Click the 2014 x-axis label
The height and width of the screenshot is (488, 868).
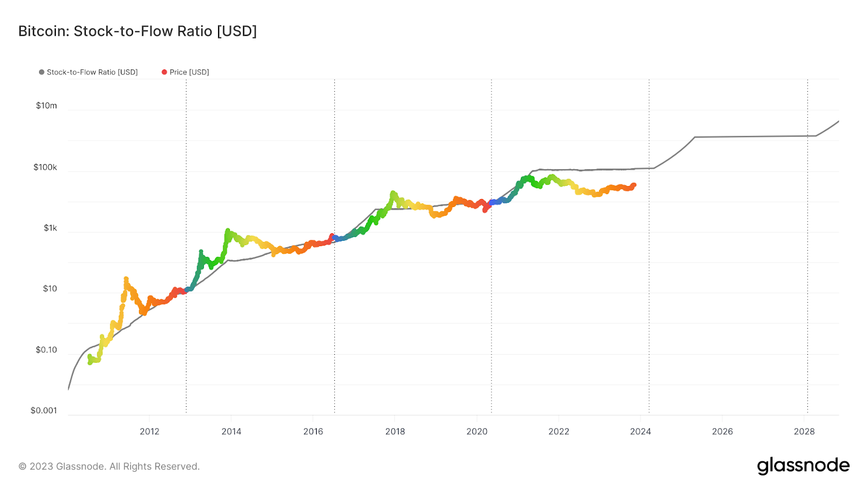(x=231, y=432)
